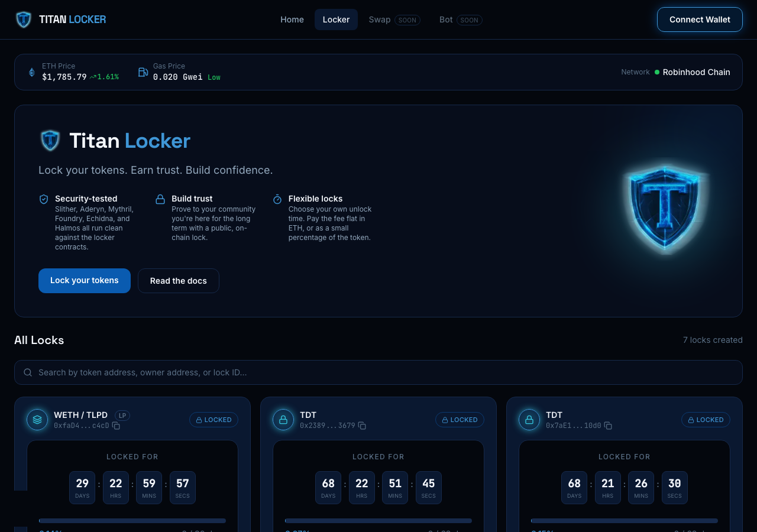Click the lock icon on TDT 0x2389 card
This screenshot has height=532, width=757.
[x=283, y=420]
